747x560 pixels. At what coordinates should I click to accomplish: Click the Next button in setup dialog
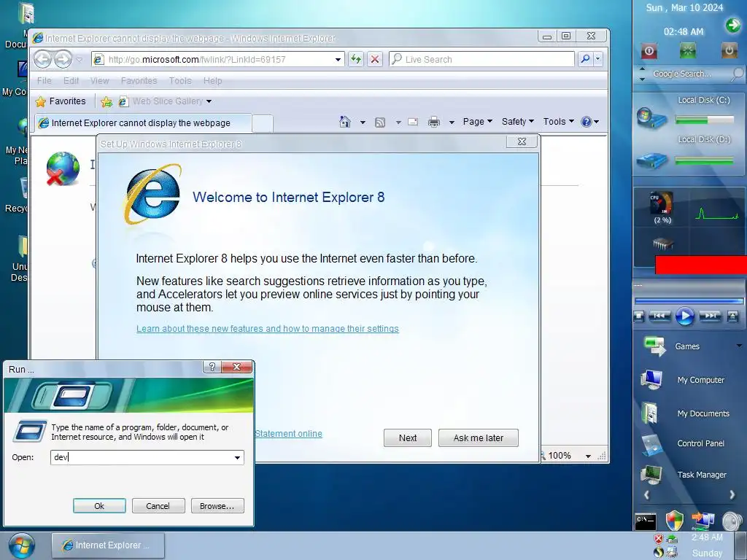click(x=408, y=437)
